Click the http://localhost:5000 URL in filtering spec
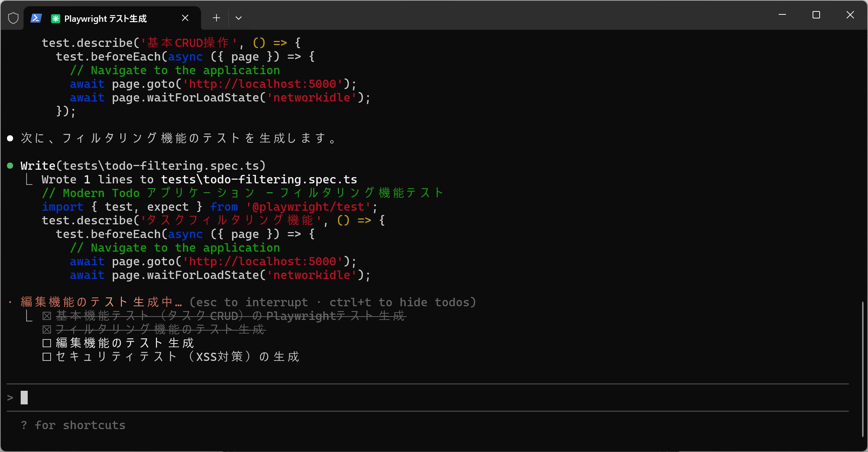Image resolution: width=868 pixels, height=452 pixels. (x=263, y=262)
